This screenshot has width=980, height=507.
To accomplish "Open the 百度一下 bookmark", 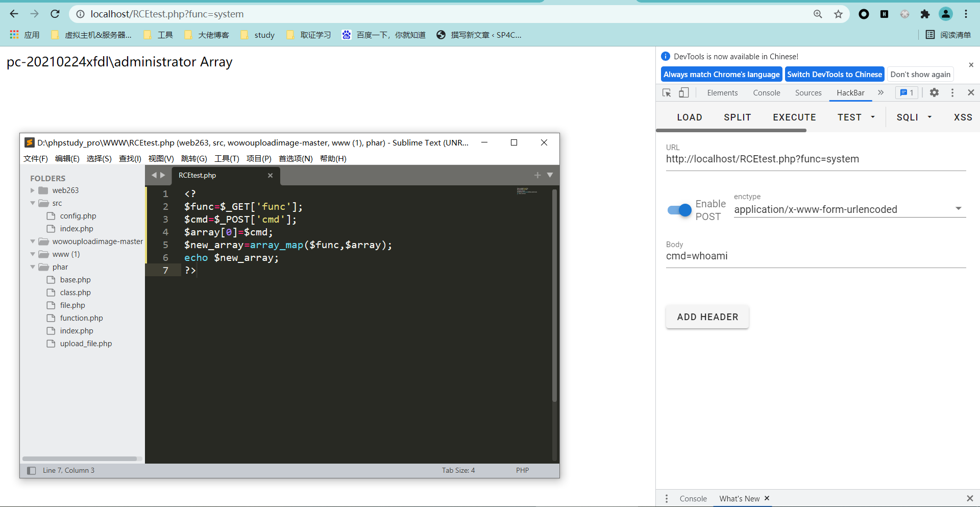I will 384,35.
